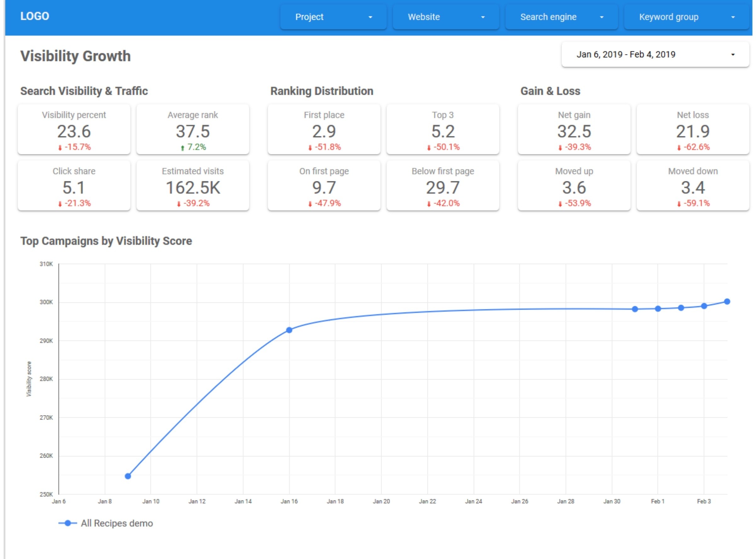Open the Project dropdown
This screenshot has height=559, width=756.
pyautogui.click(x=333, y=17)
